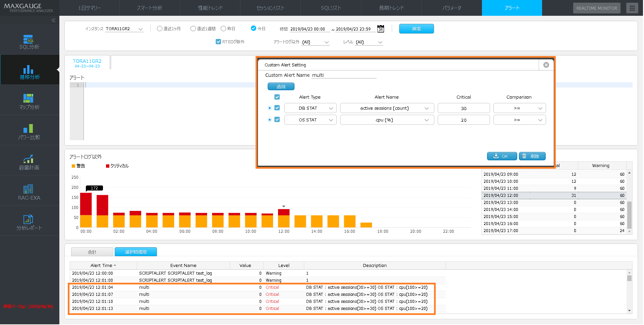This screenshot has width=644, height=325.
Task: Click the Custom Alert Name input field
Action: [344, 75]
